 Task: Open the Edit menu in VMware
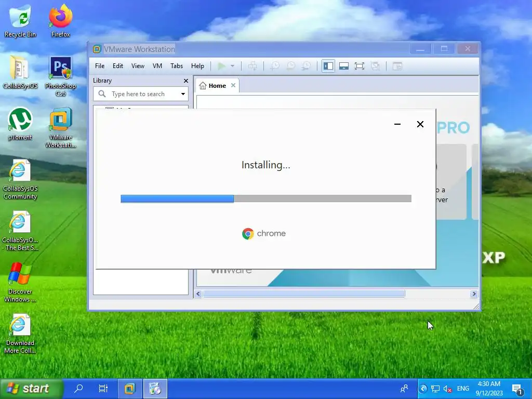pos(118,66)
